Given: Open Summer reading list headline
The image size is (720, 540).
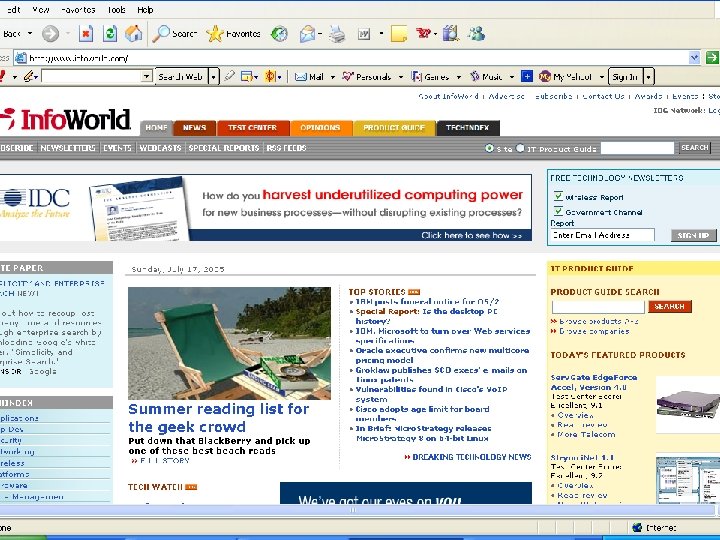Looking at the screenshot, I should click(219, 418).
